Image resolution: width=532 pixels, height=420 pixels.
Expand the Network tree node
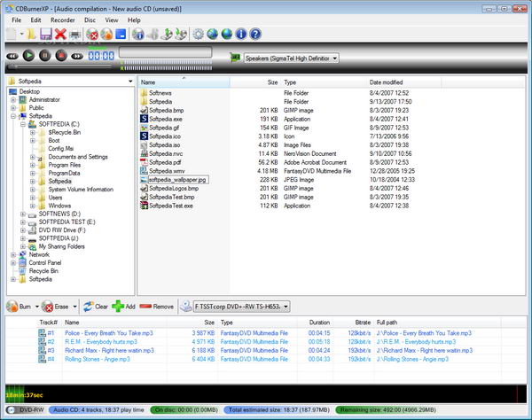[13, 254]
